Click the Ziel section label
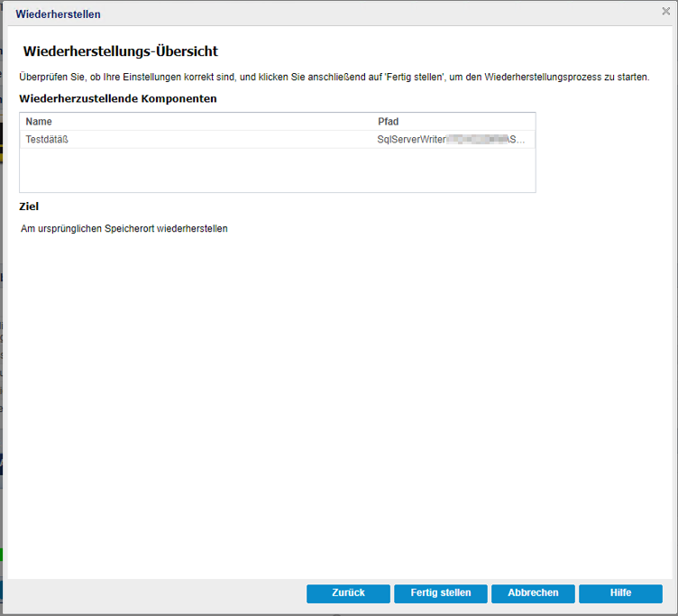 tap(29, 207)
